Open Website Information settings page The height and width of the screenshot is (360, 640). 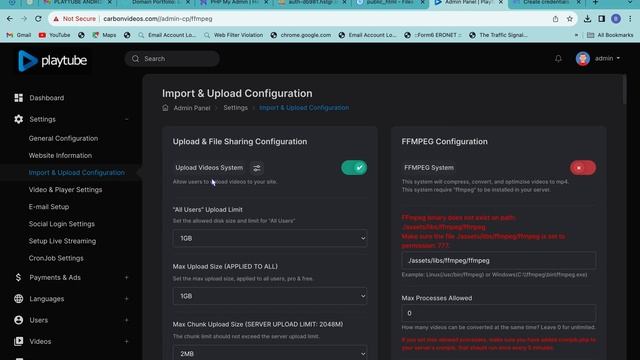[60, 156]
